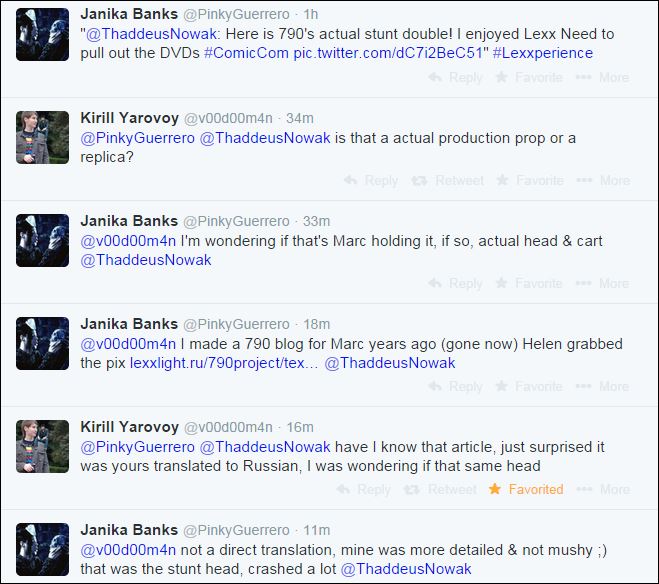Image resolution: width=659 pixels, height=584 pixels.
Task: Open Kirill Yarovoy's avatar on 34m tweet
Action: tap(42, 137)
